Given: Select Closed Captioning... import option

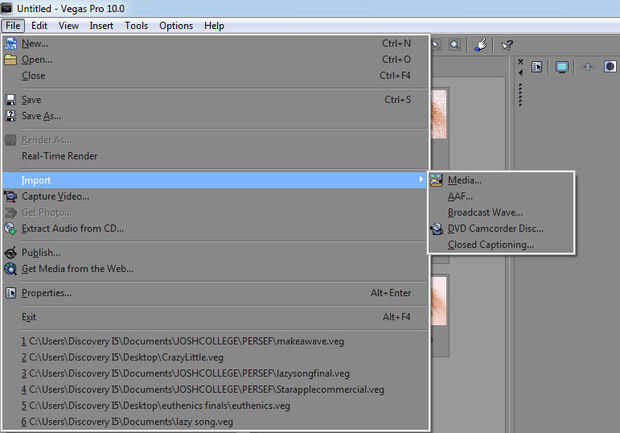Looking at the screenshot, I should 501,244.
